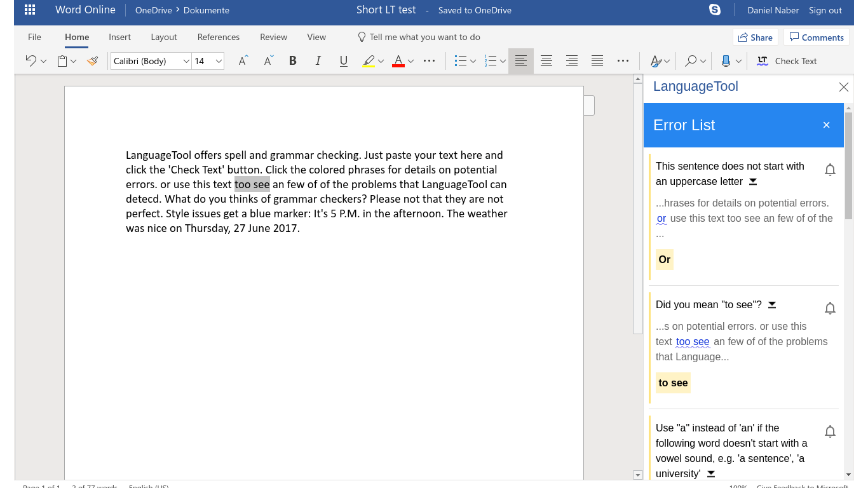
Task: Click the Undo arrow icon
Action: click(31, 61)
